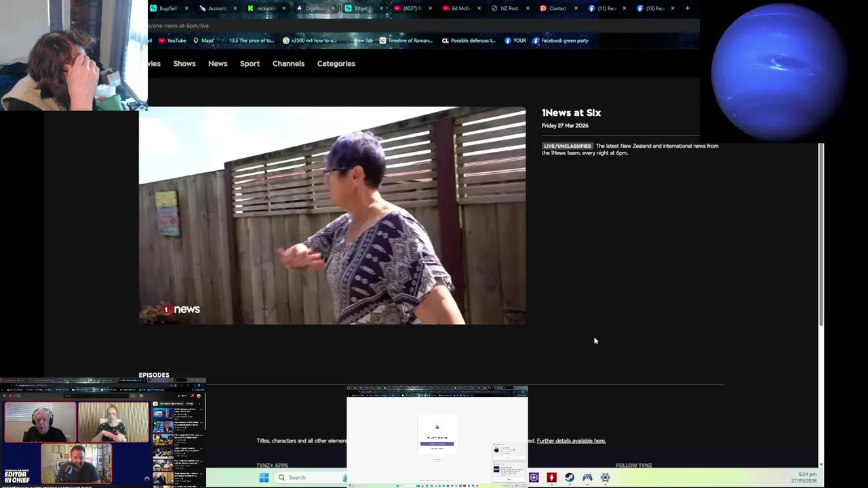The image size is (868, 488).
Task: Open the Categories menu item
Action: [336, 64]
